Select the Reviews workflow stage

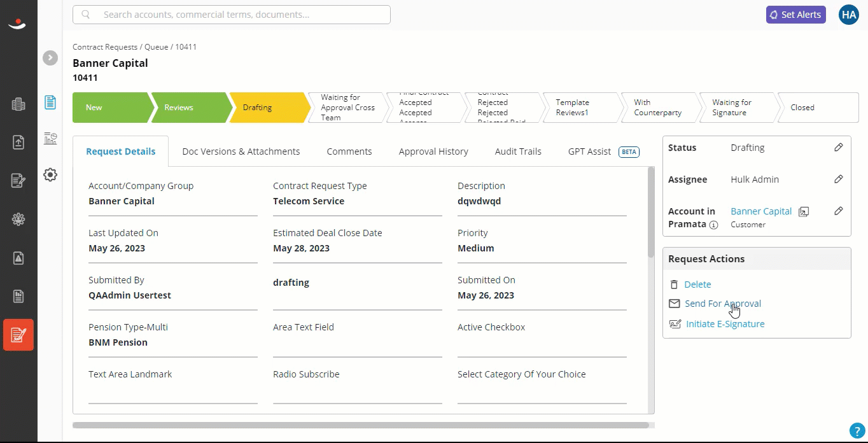point(191,108)
